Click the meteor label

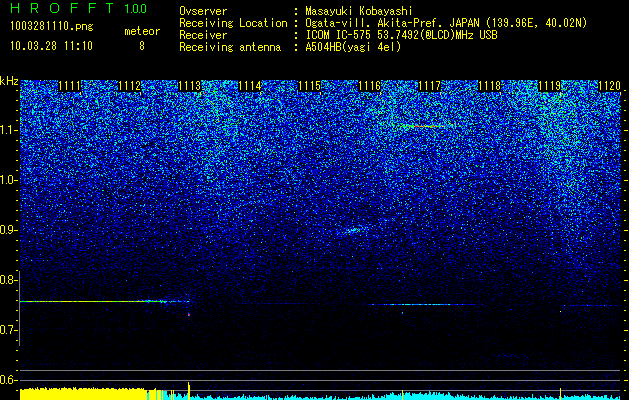pos(142,31)
